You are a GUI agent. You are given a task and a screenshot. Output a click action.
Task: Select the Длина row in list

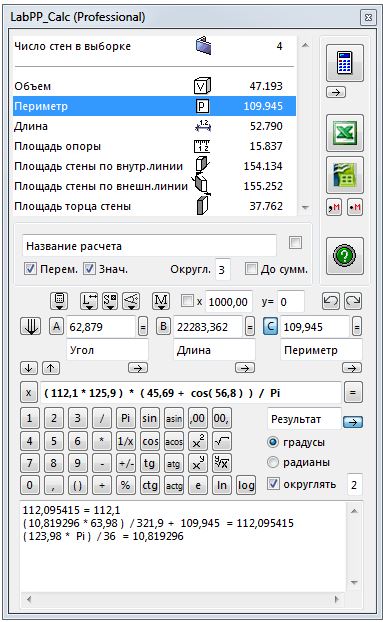point(155,126)
